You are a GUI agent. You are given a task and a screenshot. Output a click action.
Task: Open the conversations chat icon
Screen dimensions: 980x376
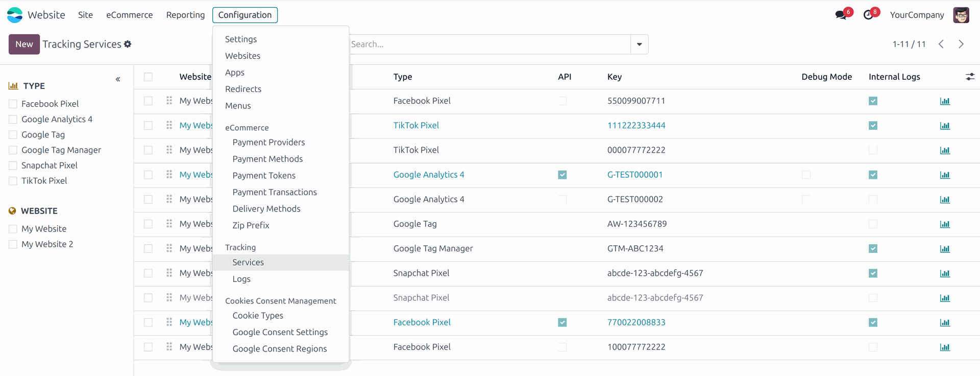click(x=841, y=15)
